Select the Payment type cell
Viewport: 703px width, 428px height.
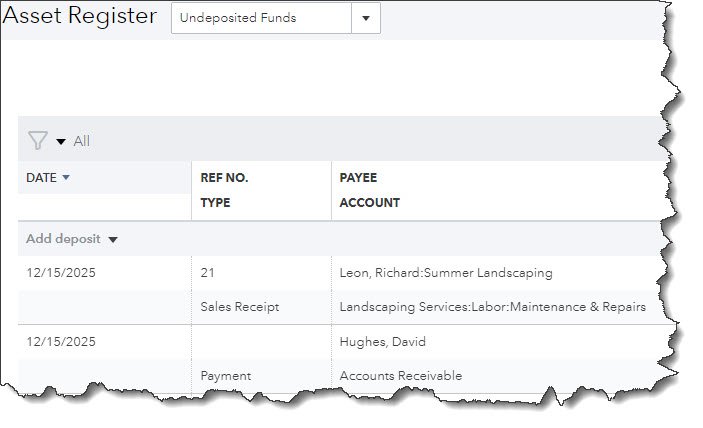226,376
